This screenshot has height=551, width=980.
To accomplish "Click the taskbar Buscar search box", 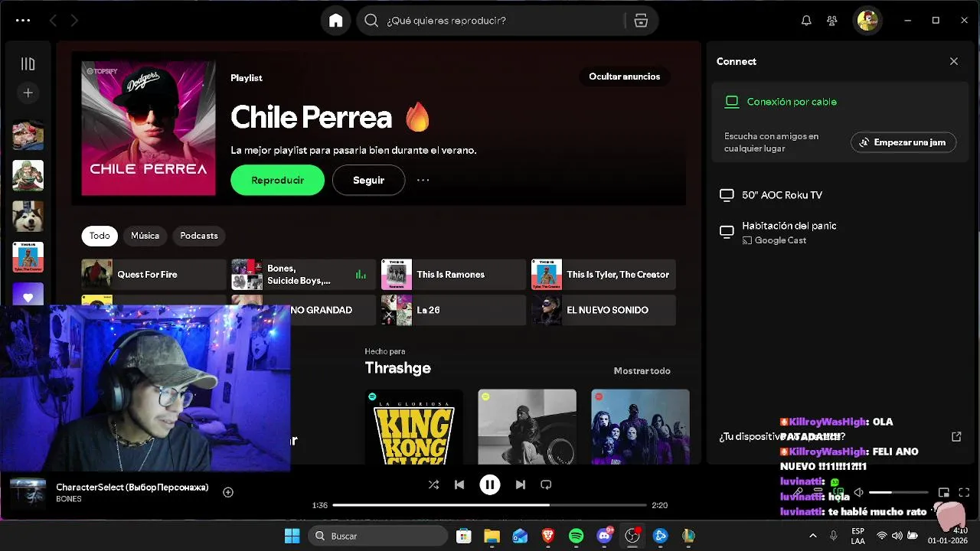I will tap(377, 536).
